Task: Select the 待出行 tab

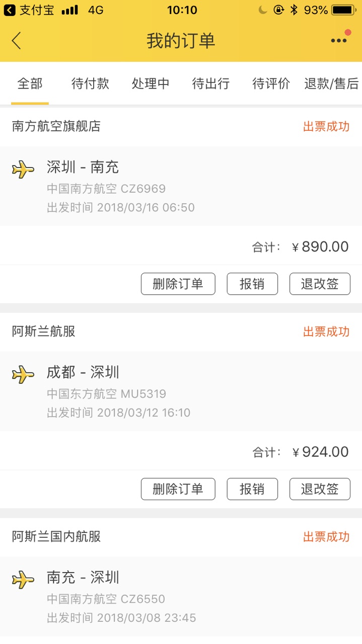Action: (x=210, y=84)
